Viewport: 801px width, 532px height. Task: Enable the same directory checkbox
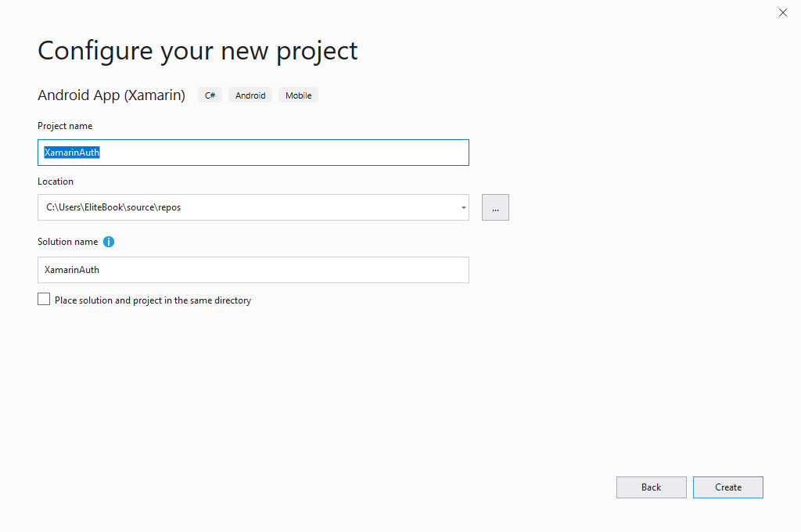pyautogui.click(x=44, y=299)
